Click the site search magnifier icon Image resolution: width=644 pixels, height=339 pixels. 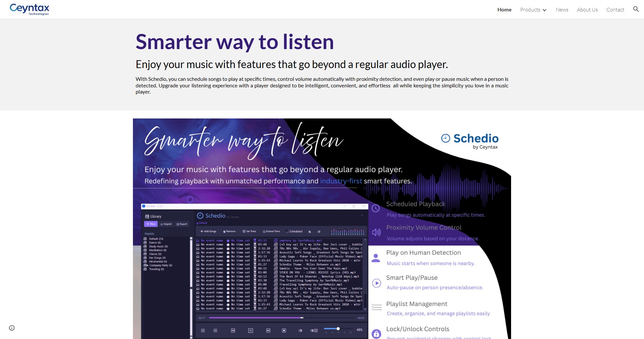pyautogui.click(x=636, y=9)
